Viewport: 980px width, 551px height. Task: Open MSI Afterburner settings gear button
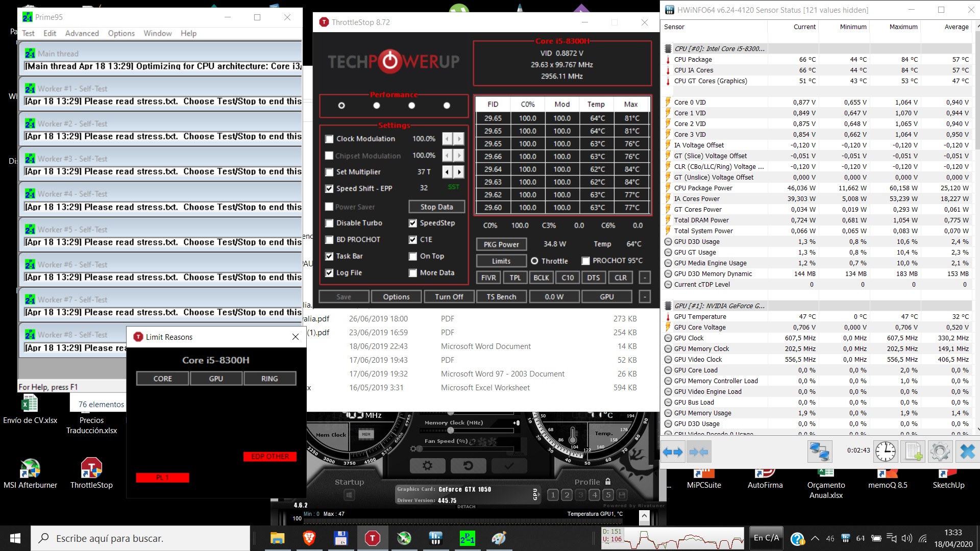click(427, 465)
